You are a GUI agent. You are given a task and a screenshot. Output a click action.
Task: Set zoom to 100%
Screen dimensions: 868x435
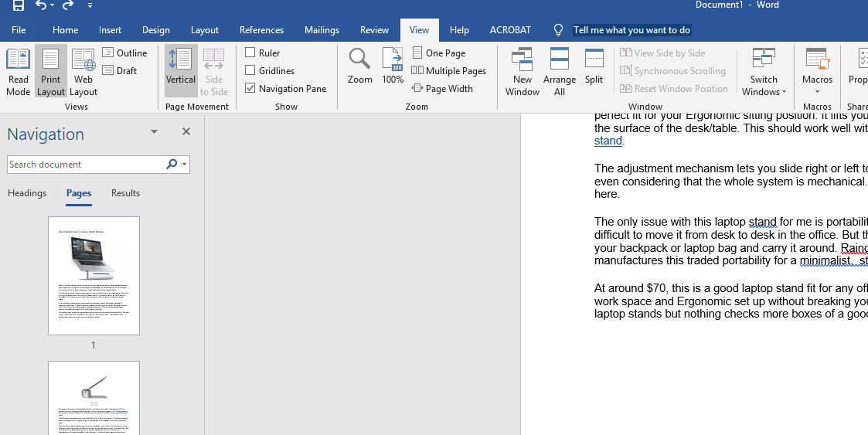(x=393, y=66)
